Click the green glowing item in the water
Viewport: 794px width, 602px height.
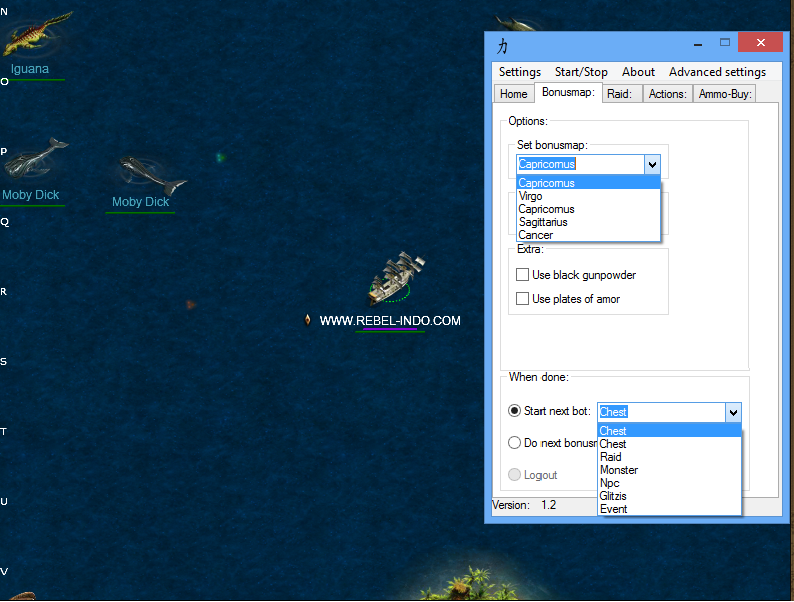(220, 157)
